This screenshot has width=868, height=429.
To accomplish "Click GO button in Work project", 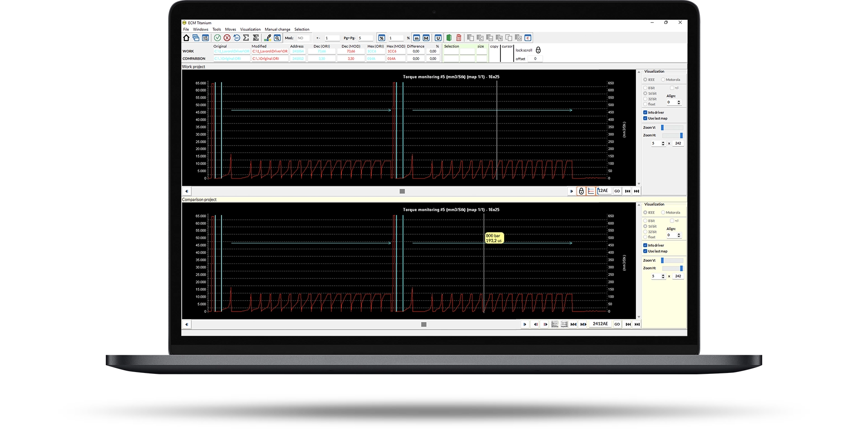I will (617, 191).
